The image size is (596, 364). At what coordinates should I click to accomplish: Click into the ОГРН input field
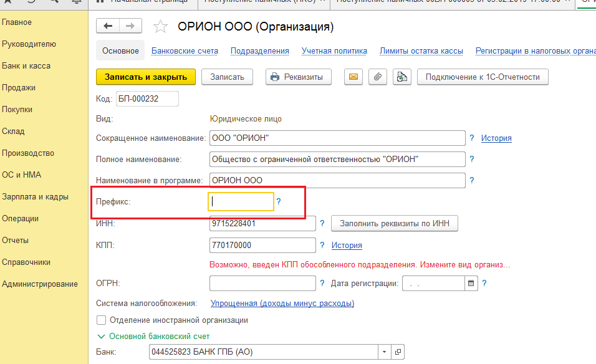coord(262,284)
